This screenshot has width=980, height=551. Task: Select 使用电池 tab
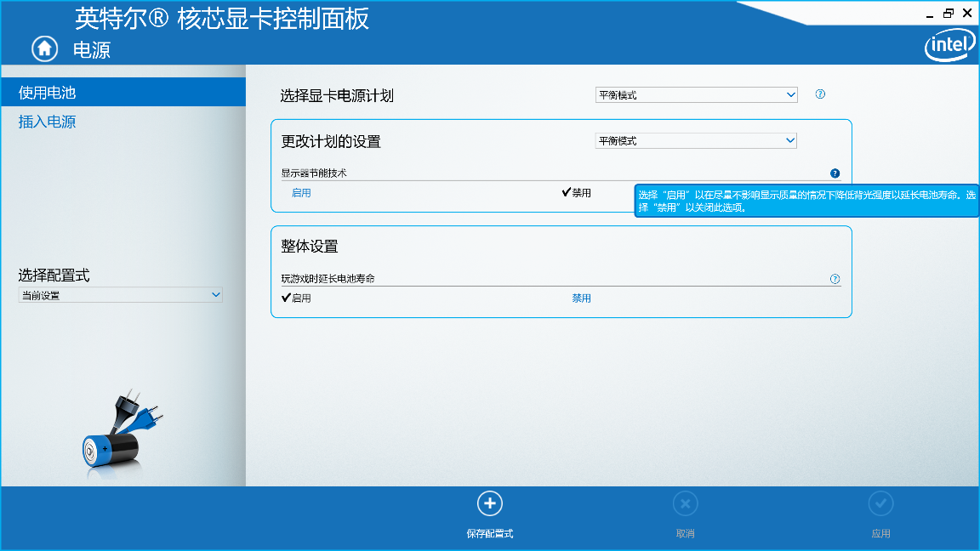tap(123, 92)
